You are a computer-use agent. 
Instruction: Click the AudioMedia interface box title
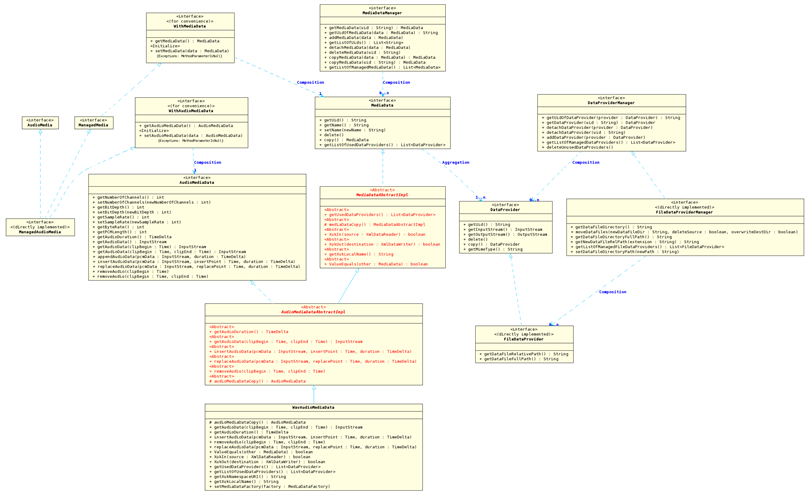pos(40,125)
